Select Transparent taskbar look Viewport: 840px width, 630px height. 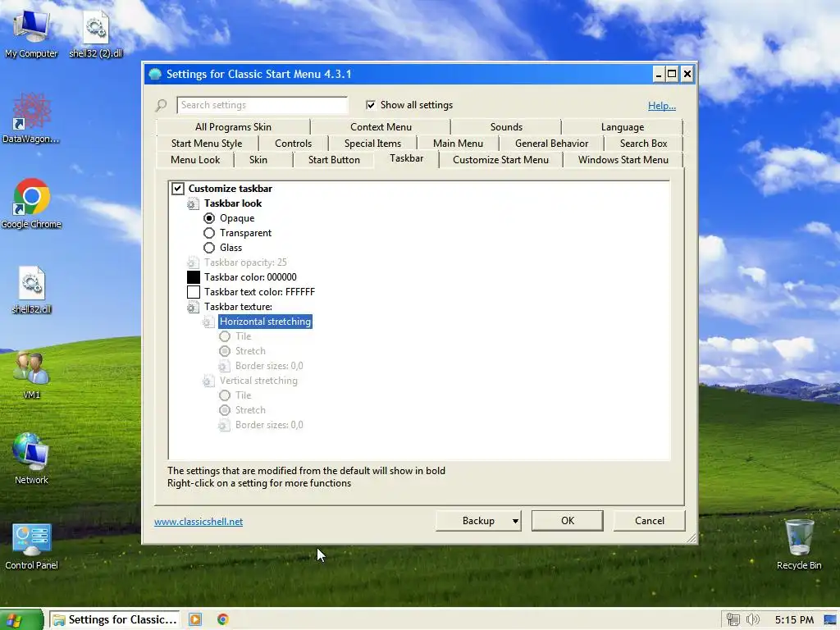pyautogui.click(x=209, y=233)
